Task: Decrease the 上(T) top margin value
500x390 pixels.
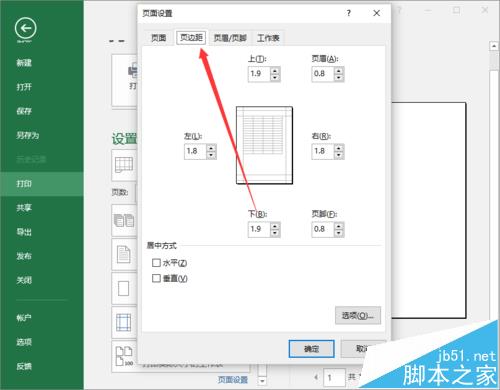Action: [275, 78]
